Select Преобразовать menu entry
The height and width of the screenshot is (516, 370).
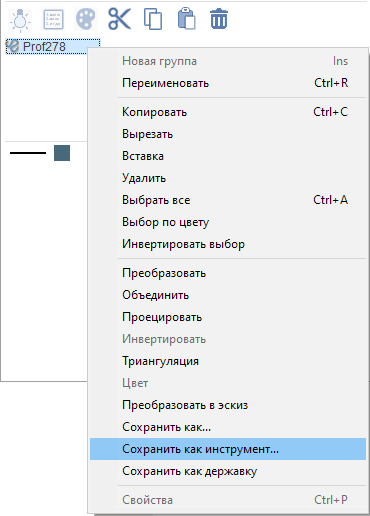[x=228, y=273]
